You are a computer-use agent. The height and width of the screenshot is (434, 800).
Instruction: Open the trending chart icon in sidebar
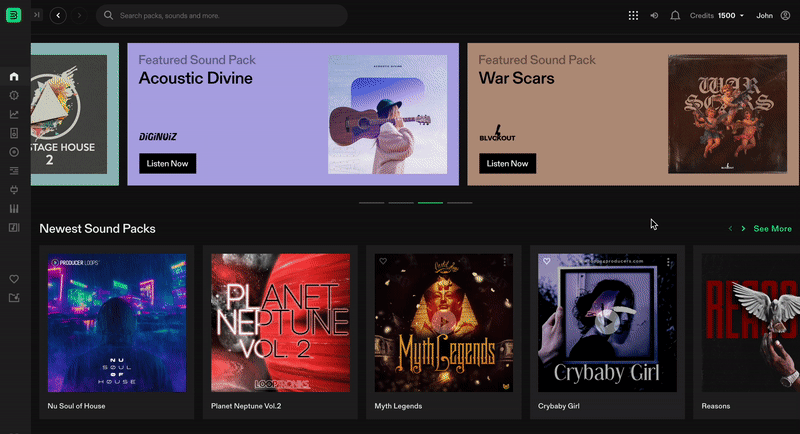point(14,114)
